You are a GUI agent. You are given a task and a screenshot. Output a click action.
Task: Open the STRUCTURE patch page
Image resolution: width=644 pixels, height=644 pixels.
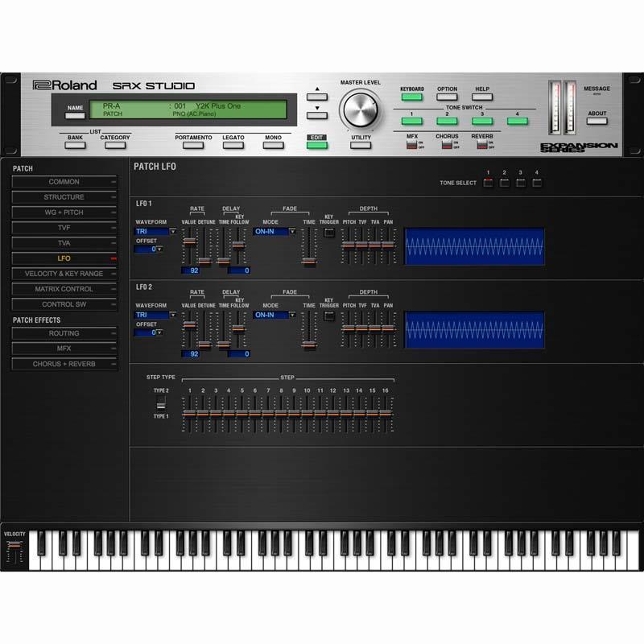[64, 197]
